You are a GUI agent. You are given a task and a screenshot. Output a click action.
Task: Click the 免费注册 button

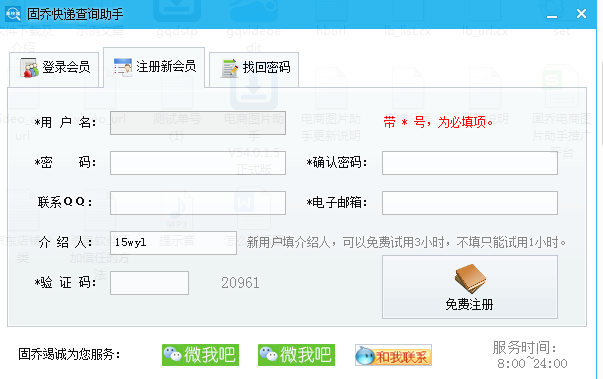[470, 287]
